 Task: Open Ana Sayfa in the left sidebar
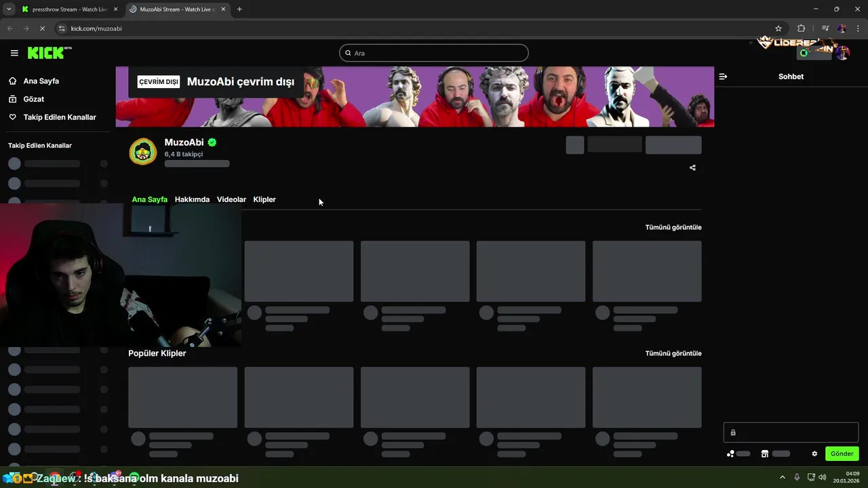41,81
